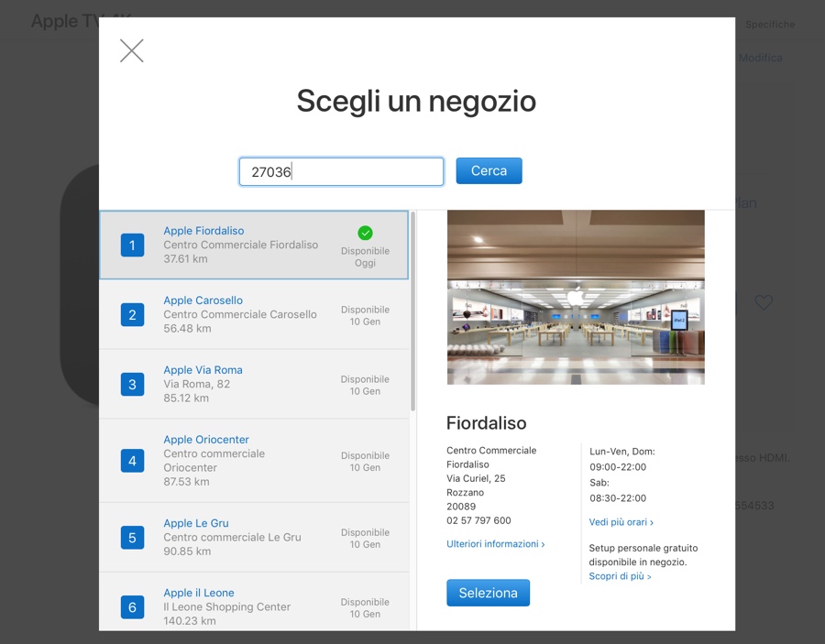Click 'Disponibile 10 Gen' for Apple Le Gru
Viewport: 825px width, 644px height.
click(x=365, y=539)
